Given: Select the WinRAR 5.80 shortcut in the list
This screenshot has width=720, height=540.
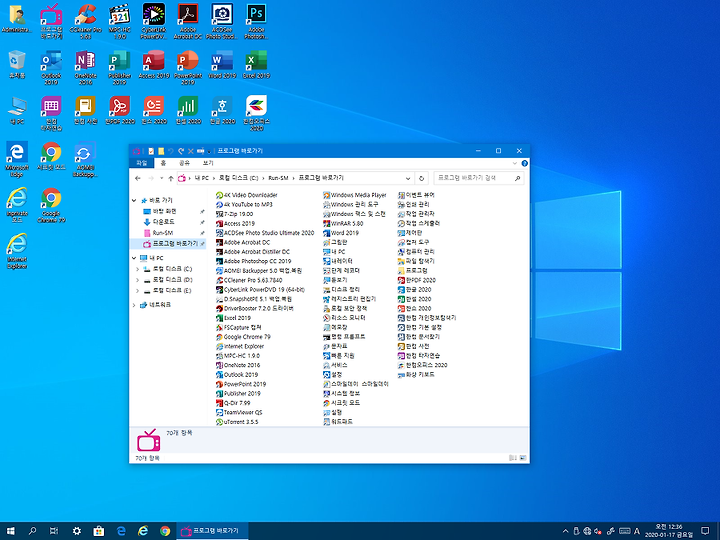Looking at the screenshot, I should [343, 224].
